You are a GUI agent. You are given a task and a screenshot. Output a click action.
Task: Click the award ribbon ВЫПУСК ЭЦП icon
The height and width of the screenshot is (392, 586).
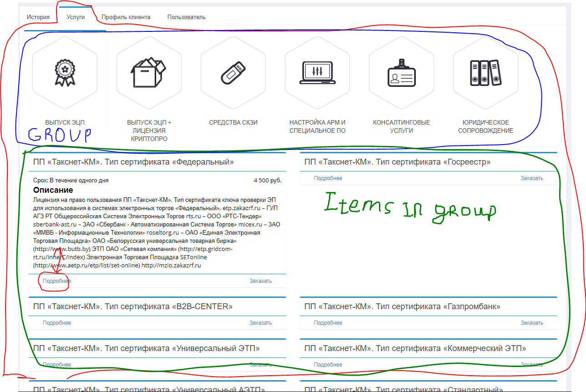[65, 73]
